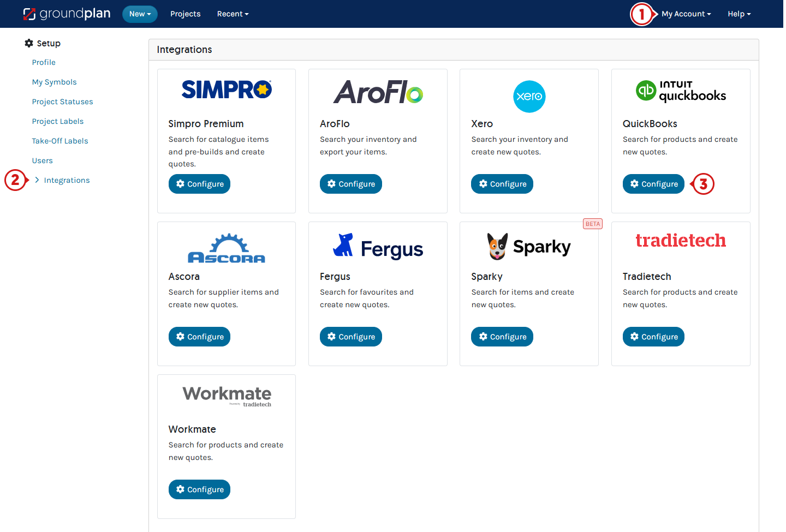Click the Simpro logo
The height and width of the screenshot is (532, 786).
(227, 89)
